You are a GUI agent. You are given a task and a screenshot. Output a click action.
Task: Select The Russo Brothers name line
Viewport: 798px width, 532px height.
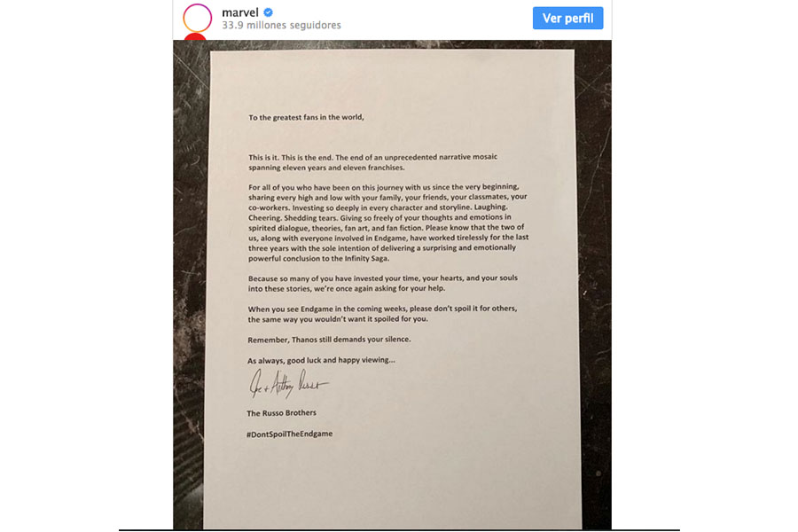[x=281, y=413]
